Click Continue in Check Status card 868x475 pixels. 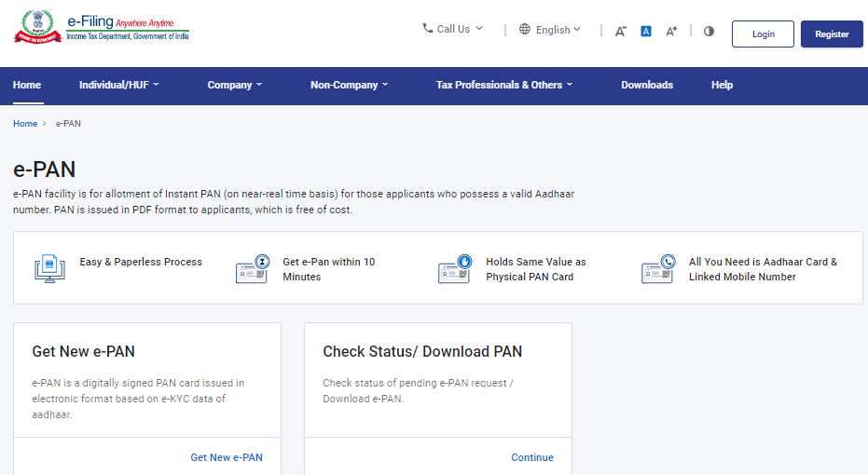pos(532,457)
